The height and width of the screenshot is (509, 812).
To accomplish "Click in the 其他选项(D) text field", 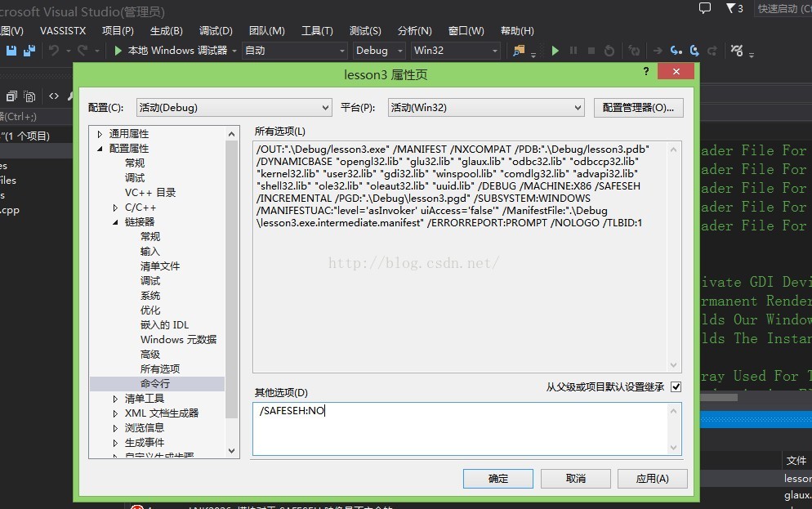I will point(461,429).
